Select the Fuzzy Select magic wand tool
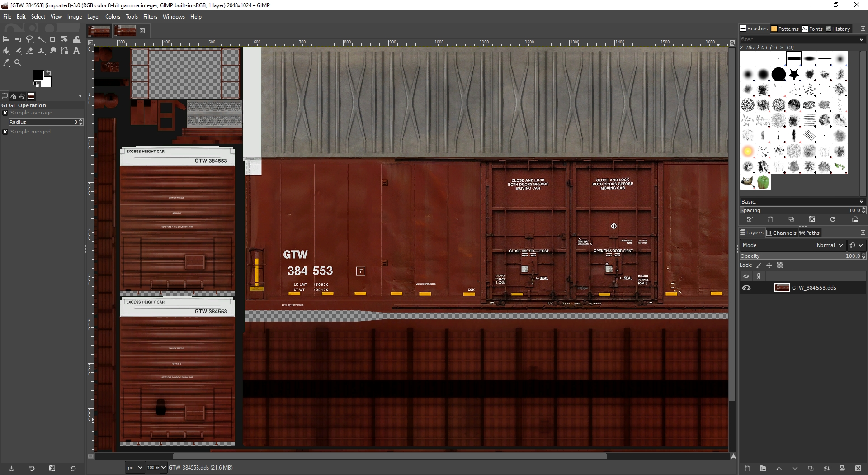868x475 pixels. [x=41, y=39]
